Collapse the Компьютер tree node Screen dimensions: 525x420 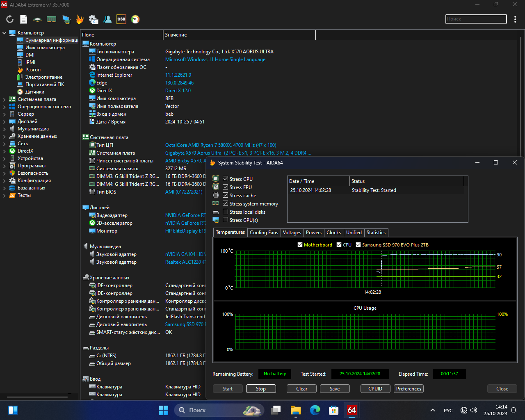coord(5,33)
